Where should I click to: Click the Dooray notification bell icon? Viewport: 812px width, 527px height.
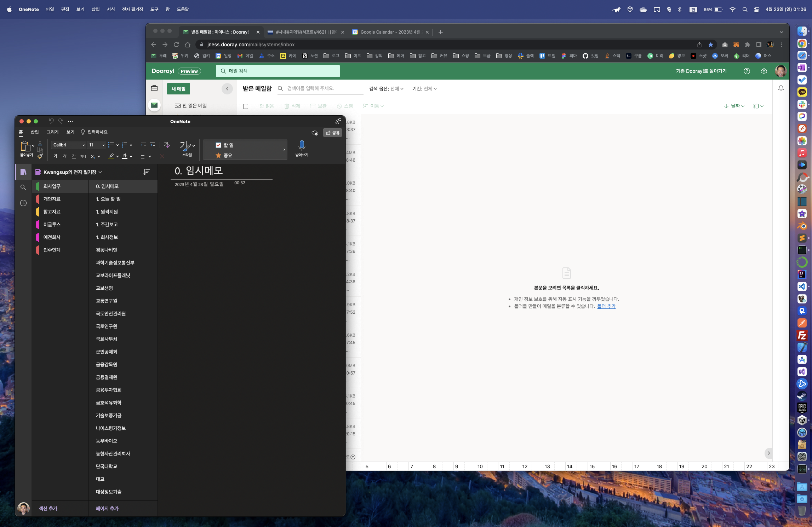[x=780, y=88]
